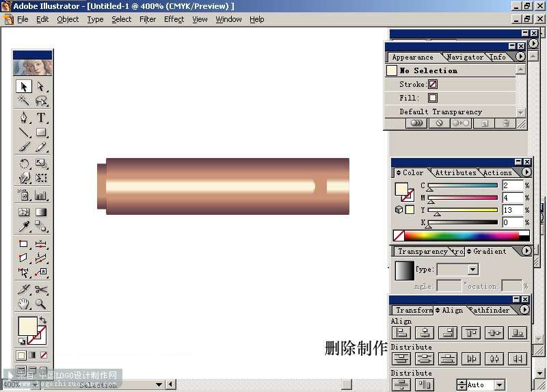The height and width of the screenshot is (392, 547).
Task: Select the Scissors tool
Action: coord(41,289)
